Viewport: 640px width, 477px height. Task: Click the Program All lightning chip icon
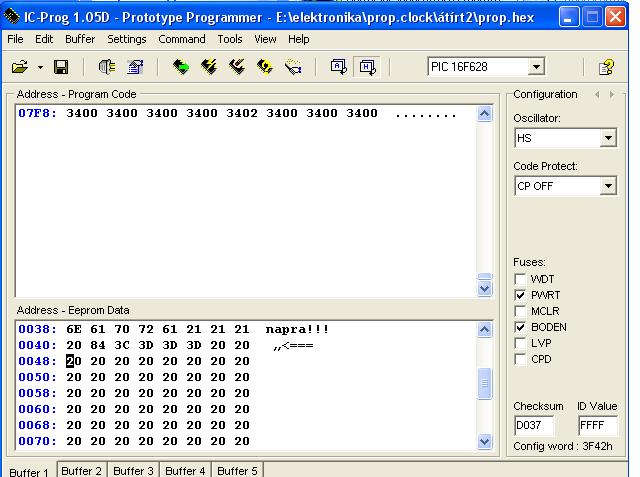coord(209,67)
